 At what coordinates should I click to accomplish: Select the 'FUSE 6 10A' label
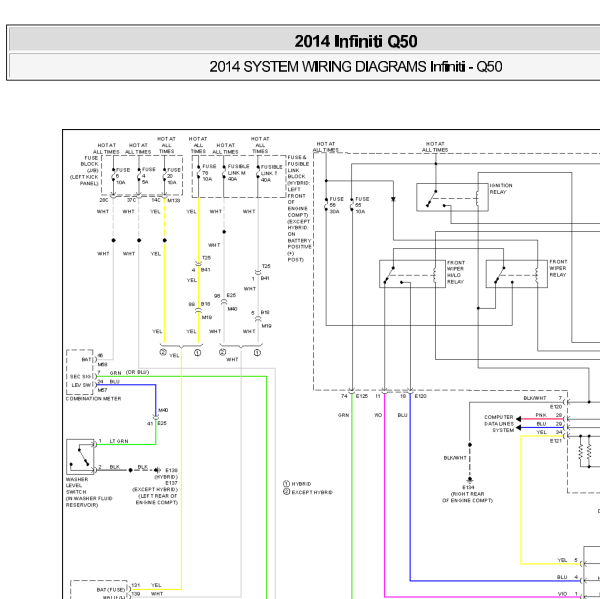click(123, 176)
